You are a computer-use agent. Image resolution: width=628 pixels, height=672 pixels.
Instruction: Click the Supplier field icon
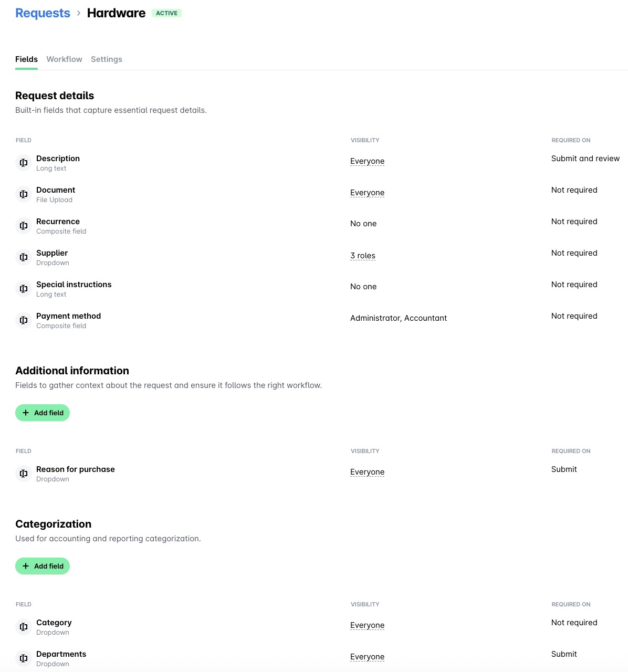(x=24, y=257)
